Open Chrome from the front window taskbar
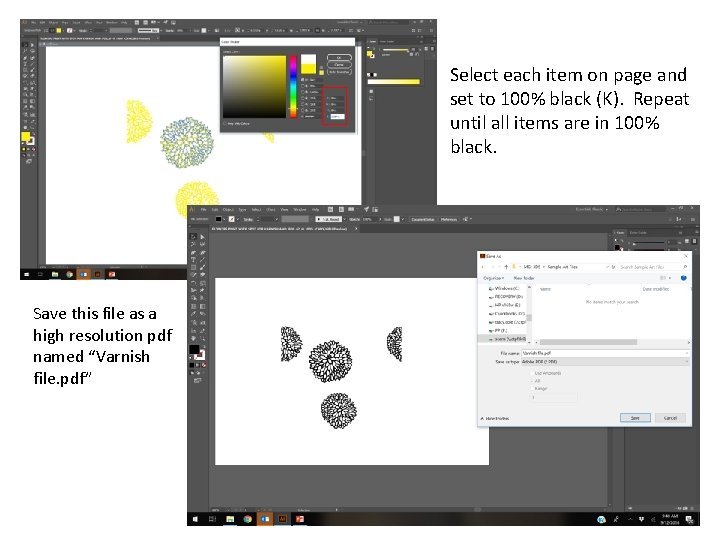 click(248, 519)
